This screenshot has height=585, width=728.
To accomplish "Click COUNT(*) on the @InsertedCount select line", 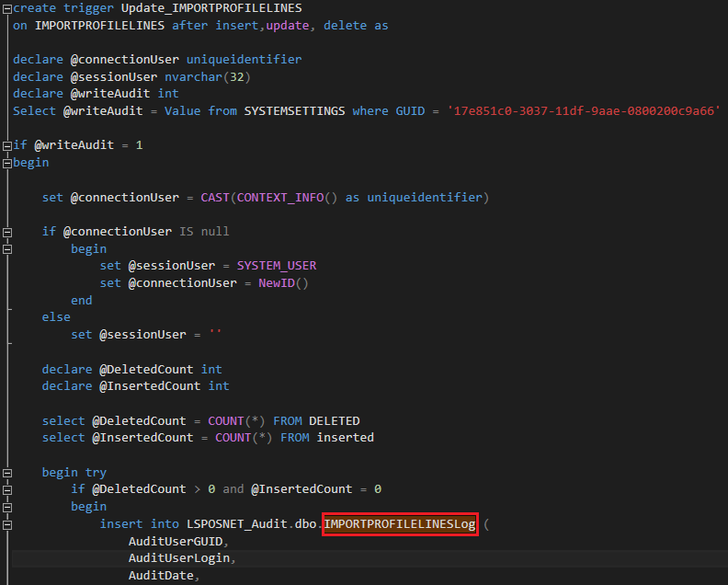I will click(244, 438).
